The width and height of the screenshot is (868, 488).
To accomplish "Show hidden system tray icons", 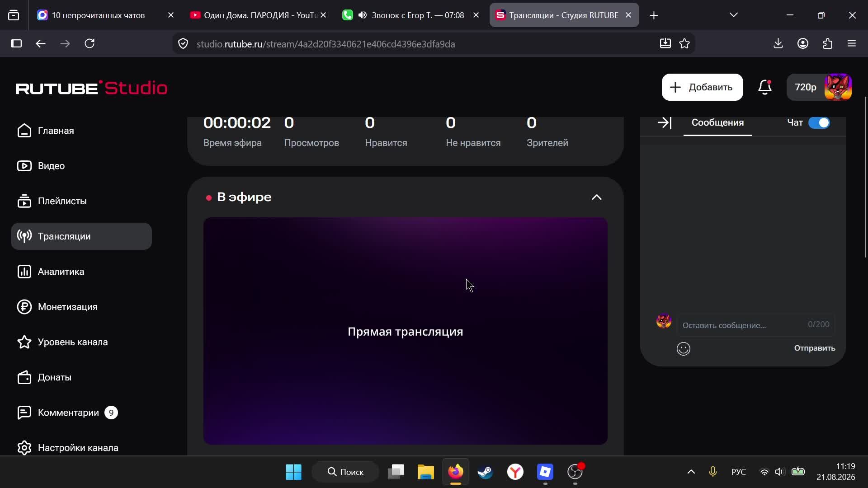I will point(691,472).
